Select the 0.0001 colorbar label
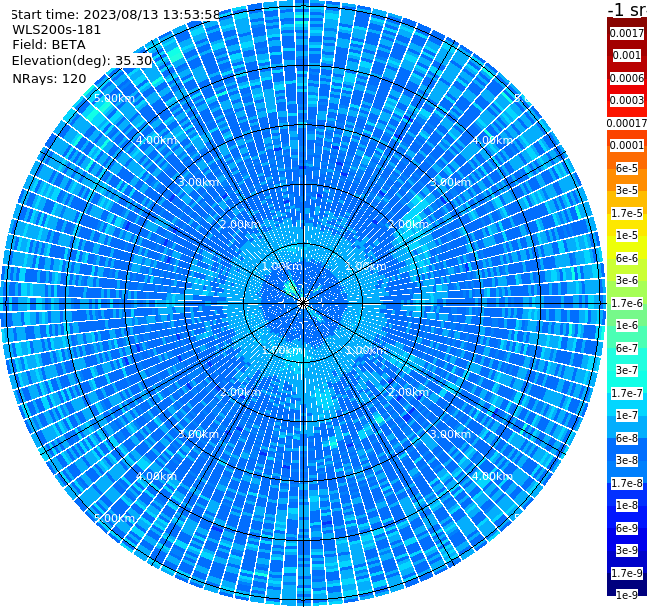Screen dimensions: 647x607 click(627, 145)
